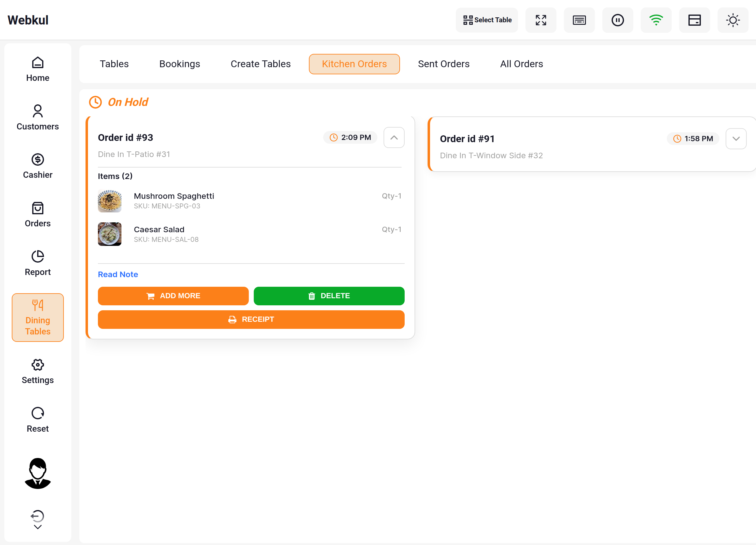Screen dimensions: 756x545
Task: Open the Create Tables tab
Action: 261,64
